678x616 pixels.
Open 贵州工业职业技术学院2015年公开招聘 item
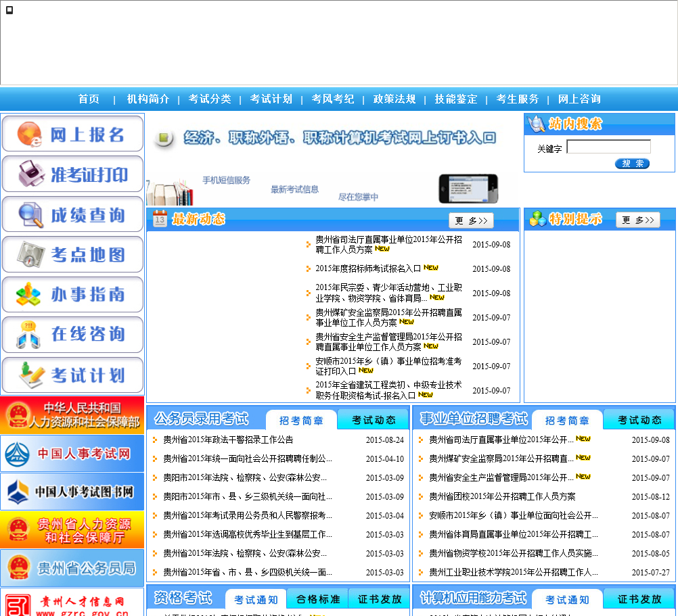[514, 572]
